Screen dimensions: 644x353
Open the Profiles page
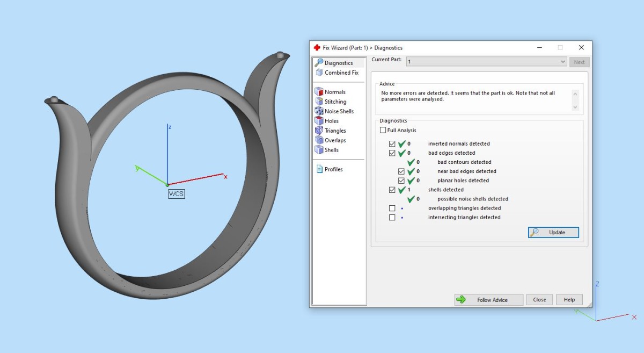click(333, 169)
